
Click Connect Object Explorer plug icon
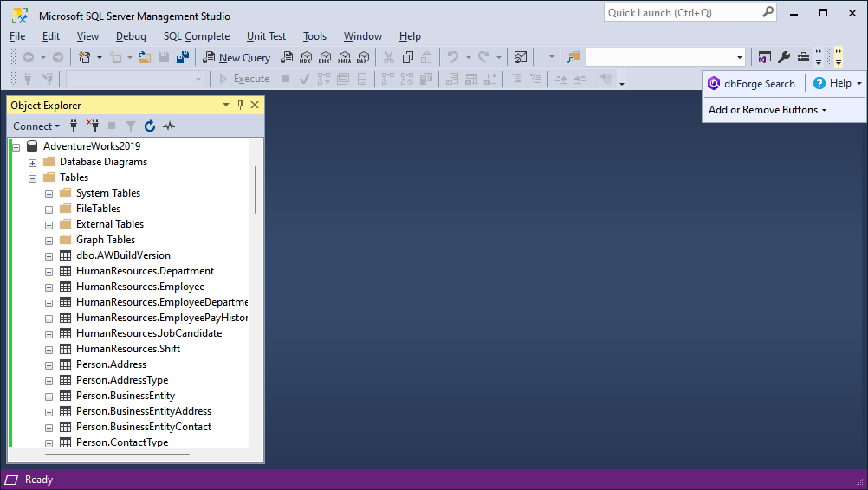pos(74,126)
